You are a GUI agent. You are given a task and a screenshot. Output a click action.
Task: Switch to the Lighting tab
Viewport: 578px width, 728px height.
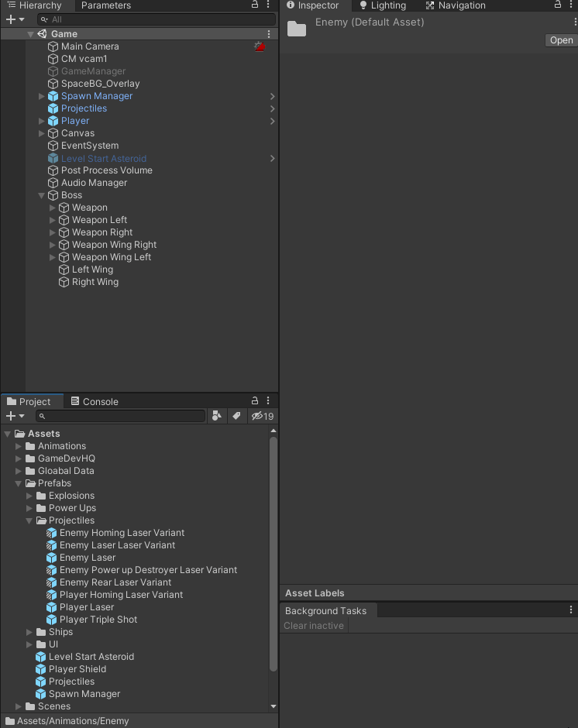point(383,5)
